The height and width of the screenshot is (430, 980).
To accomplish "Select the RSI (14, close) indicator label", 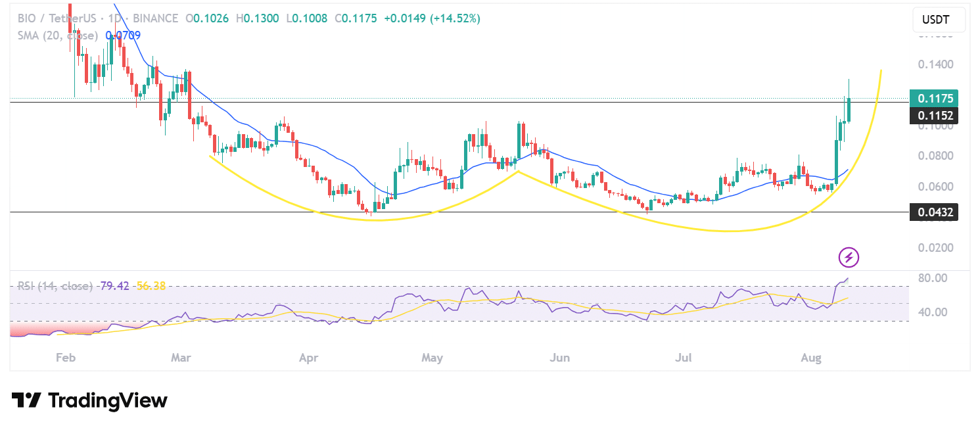I will 54,285.
